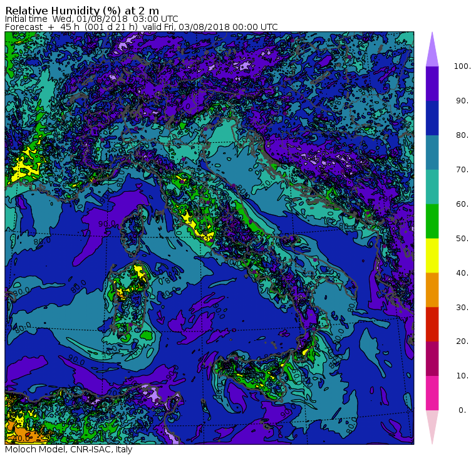Image resolution: width=476 pixels, height=458 pixels.
Task: Select the teal 60–70 colorbar segment
Action: 432,187
